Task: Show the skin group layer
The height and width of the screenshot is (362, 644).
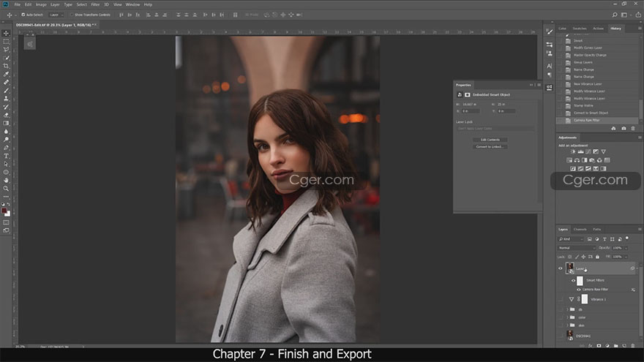Action: (x=561, y=325)
